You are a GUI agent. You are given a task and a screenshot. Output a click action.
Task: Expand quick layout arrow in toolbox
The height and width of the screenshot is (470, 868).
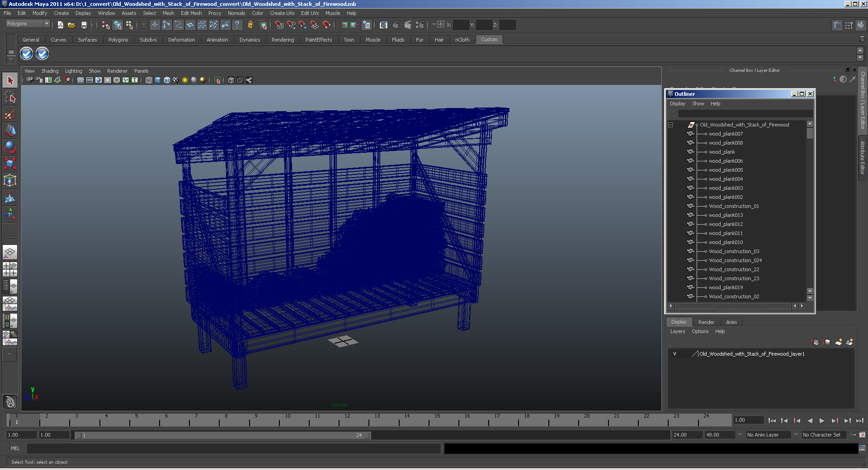click(x=9, y=354)
